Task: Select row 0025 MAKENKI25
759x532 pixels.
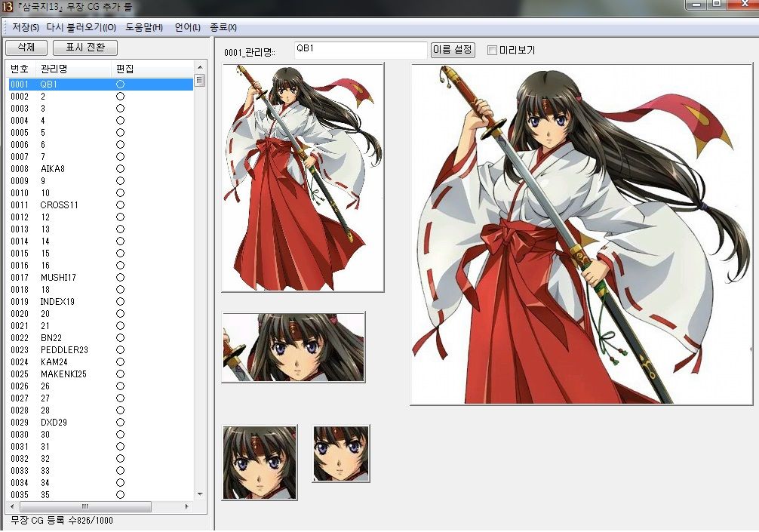Action: [x=100, y=374]
